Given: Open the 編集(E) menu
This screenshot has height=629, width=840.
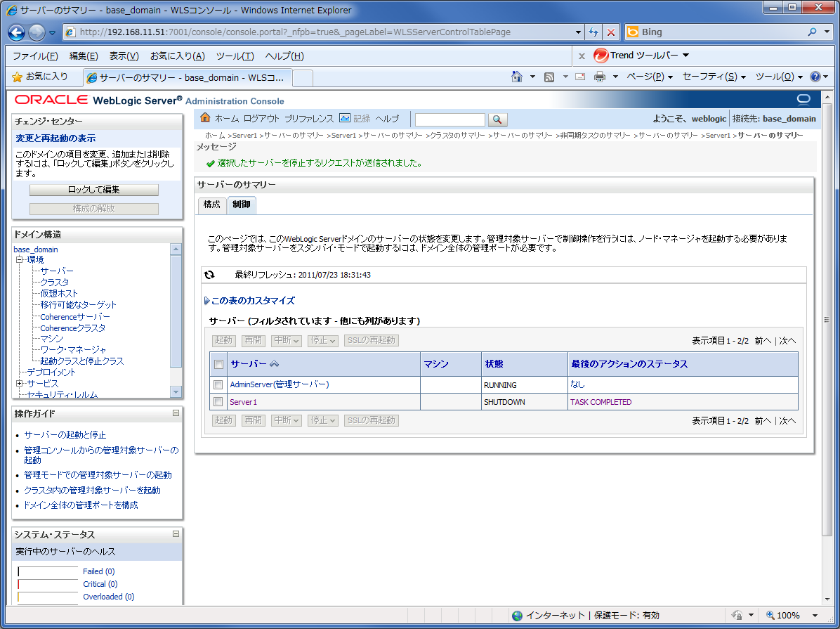Looking at the screenshot, I should [x=84, y=56].
